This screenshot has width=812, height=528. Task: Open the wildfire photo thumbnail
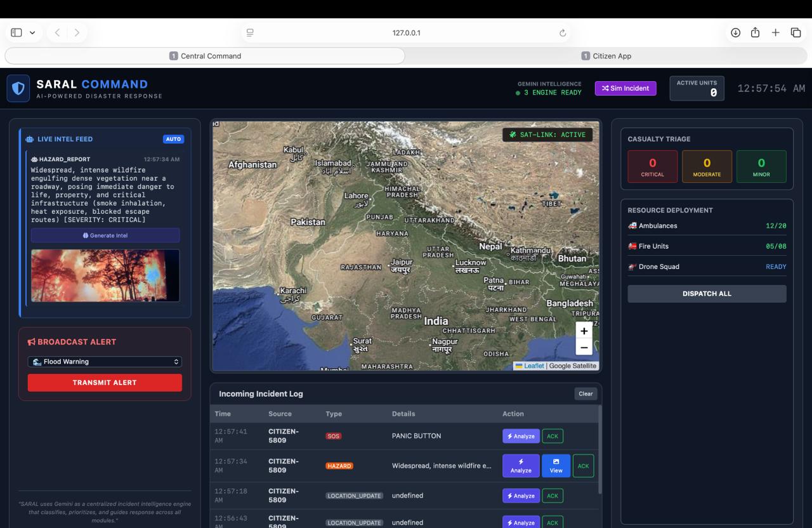[105, 275]
